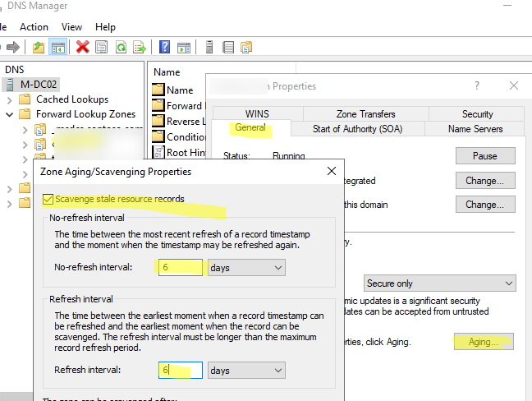Click the Change button for zone type

click(x=485, y=181)
